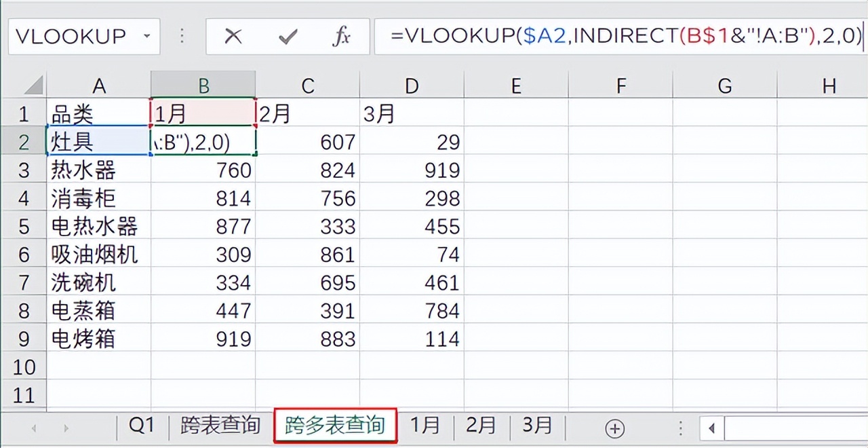This screenshot has width=868, height=448.
Task: Select cell containing 灶具
Action: (99, 141)
